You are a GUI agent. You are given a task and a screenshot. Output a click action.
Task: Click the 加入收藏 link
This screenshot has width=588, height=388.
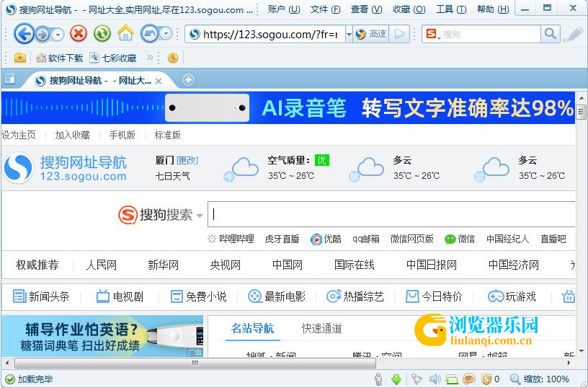click(72, 135)
